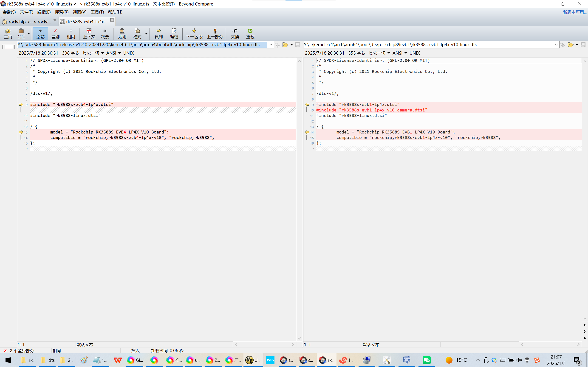Open WeChat from the taskbar
Screen dimensions: 588x367
(427, 360)
